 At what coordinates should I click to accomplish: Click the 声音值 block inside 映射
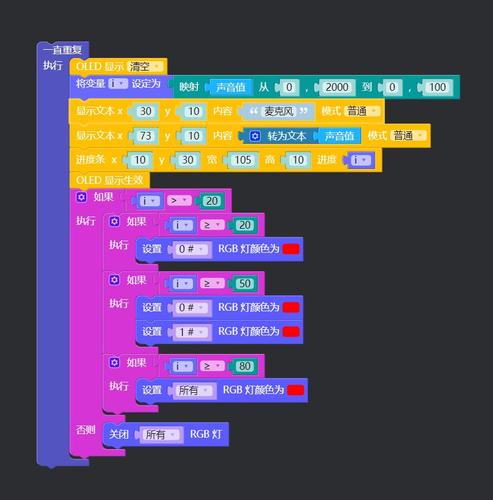(230, 87)
